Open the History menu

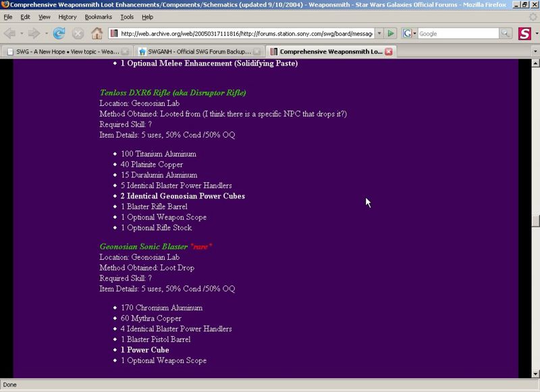tap(67, 17)
